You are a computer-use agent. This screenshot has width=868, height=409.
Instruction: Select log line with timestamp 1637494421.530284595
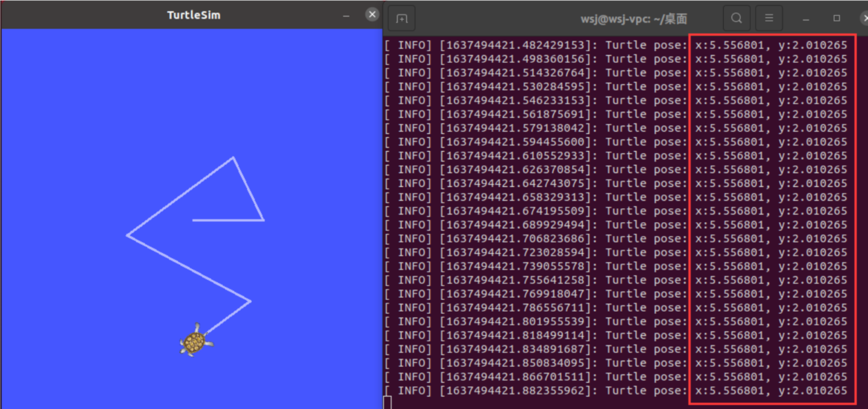coord(616,87)
